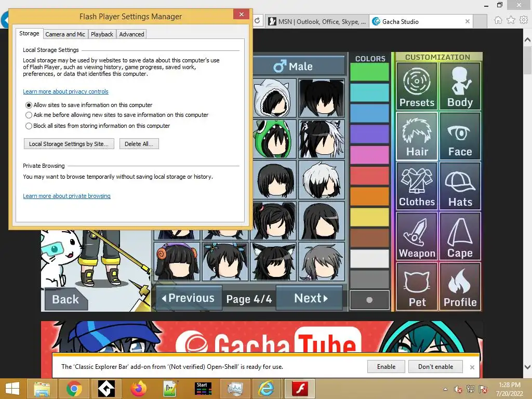Click the Windows Start button
532x399 pixels.
pos(12,389)
